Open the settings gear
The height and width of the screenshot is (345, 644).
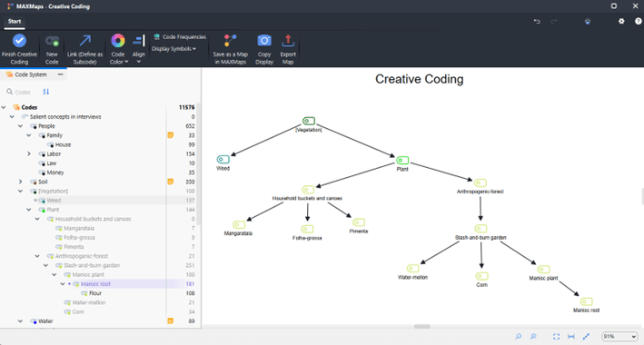(x=621, y=21)
